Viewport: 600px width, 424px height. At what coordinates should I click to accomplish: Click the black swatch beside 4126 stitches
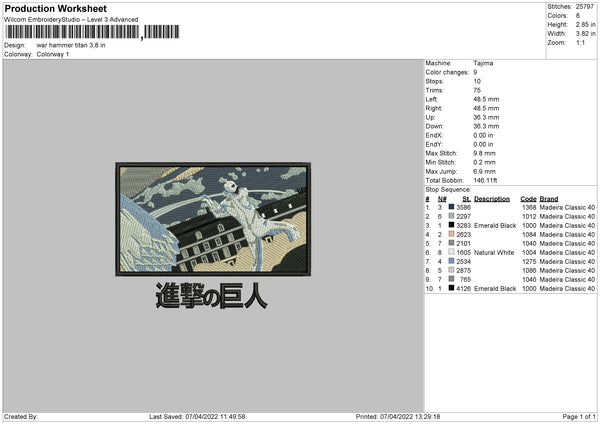coord(452,288)
